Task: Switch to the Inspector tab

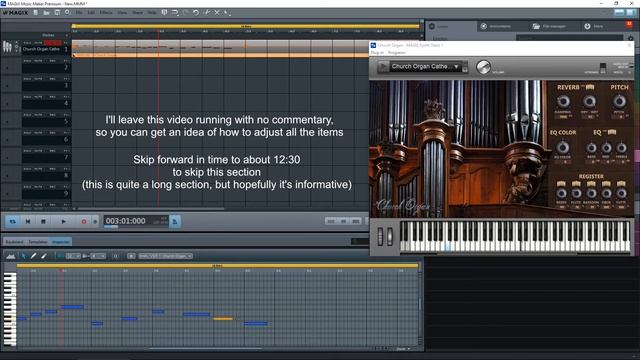Action: click(x=60, y=242)
